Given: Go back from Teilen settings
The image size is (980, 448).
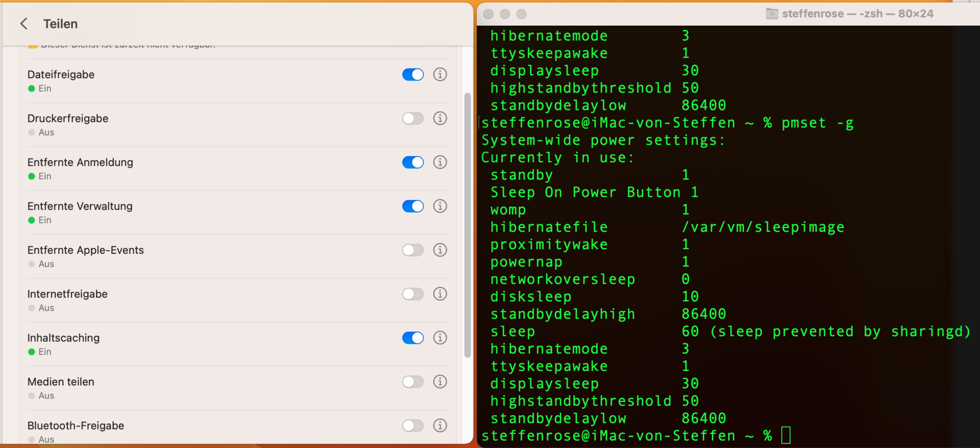Looking at the screenshot, I should (x=23, y=23).
